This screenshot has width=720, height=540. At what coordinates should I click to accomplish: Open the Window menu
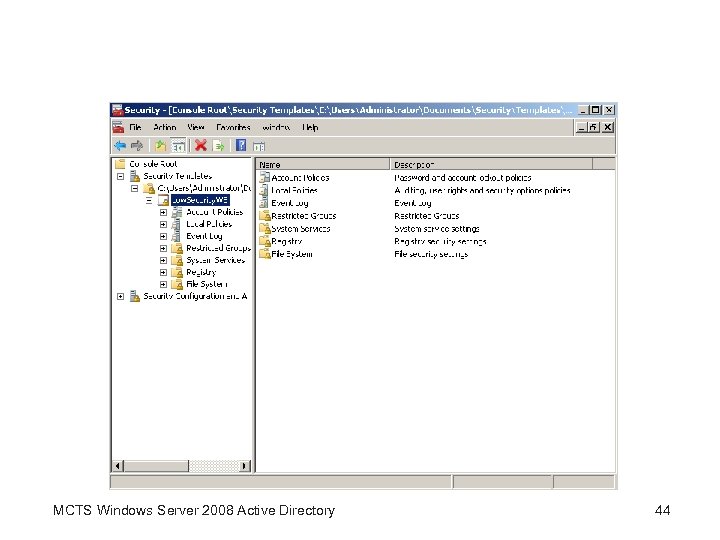coord(276,127)
